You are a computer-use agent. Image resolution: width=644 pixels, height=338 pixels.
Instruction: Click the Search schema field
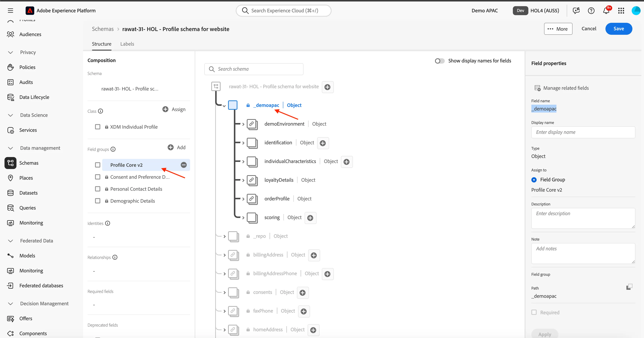(254, 69)
